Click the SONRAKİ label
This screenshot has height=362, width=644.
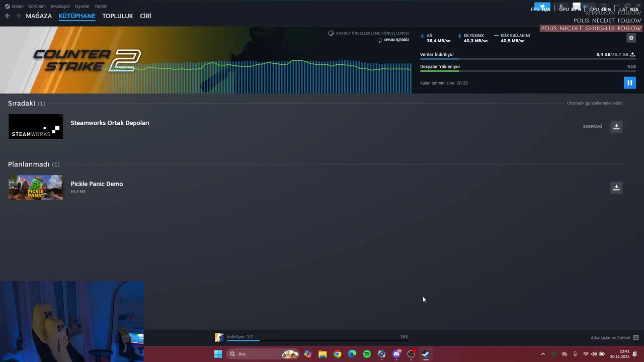(x=593, y=127)
